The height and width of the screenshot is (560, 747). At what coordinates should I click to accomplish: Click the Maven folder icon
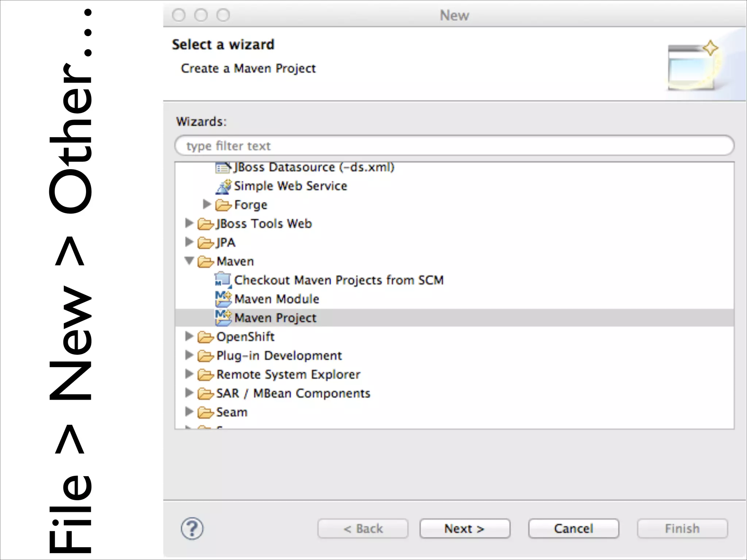[x=205, y=261]
